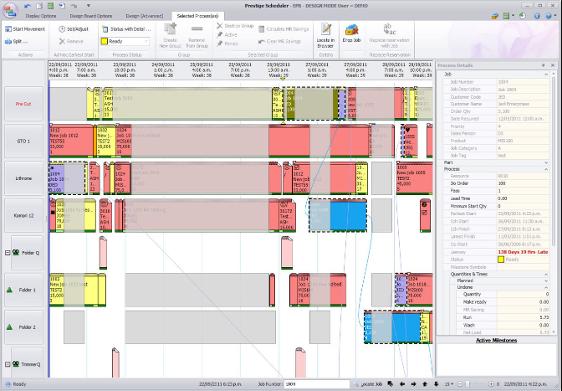Click the Locate Job button in status bar
This screenshot has height=391, width=562.
368,384
